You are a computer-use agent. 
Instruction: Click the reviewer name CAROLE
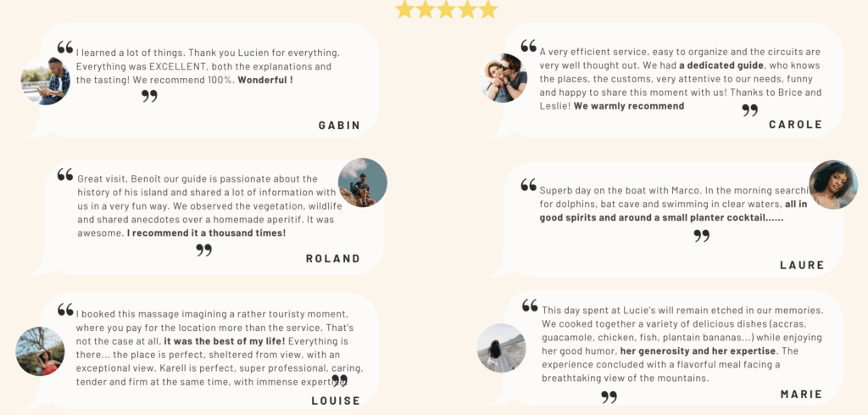[x=796, y=125]
